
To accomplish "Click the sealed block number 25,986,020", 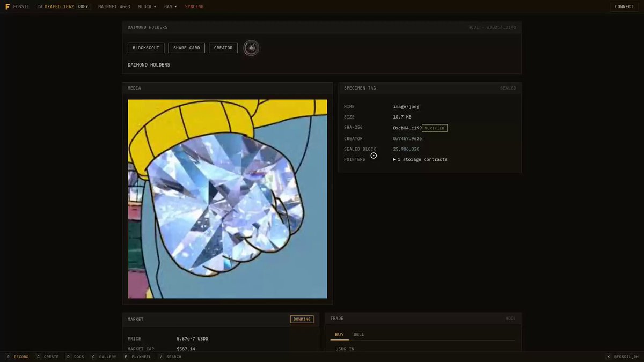I will [406, 149].
